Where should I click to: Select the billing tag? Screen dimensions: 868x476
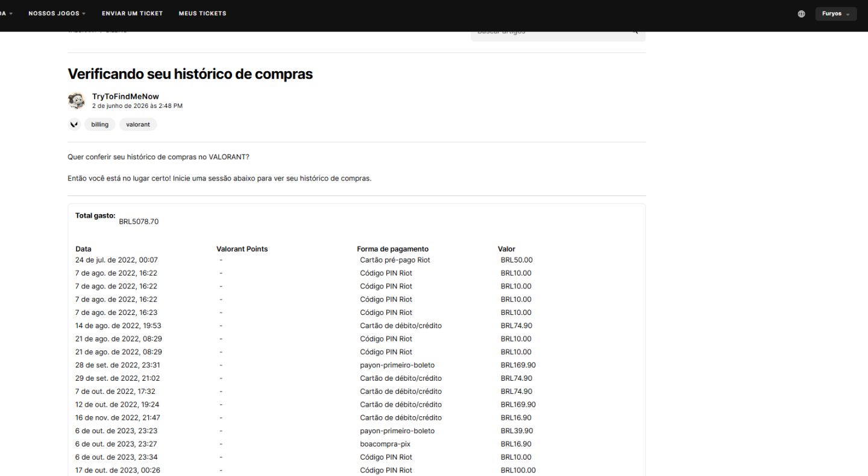(100, 124)
